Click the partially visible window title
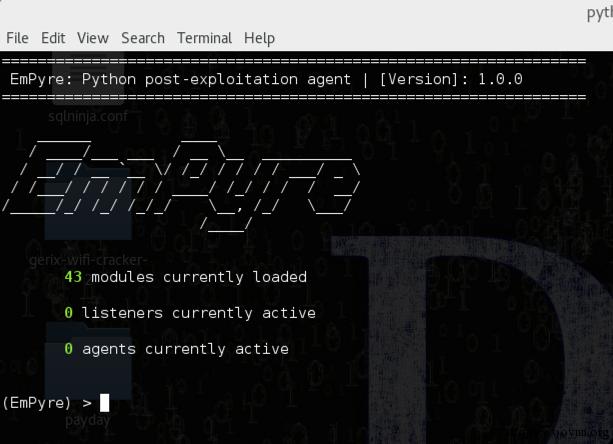613x444 pixels. coord(600,14)
